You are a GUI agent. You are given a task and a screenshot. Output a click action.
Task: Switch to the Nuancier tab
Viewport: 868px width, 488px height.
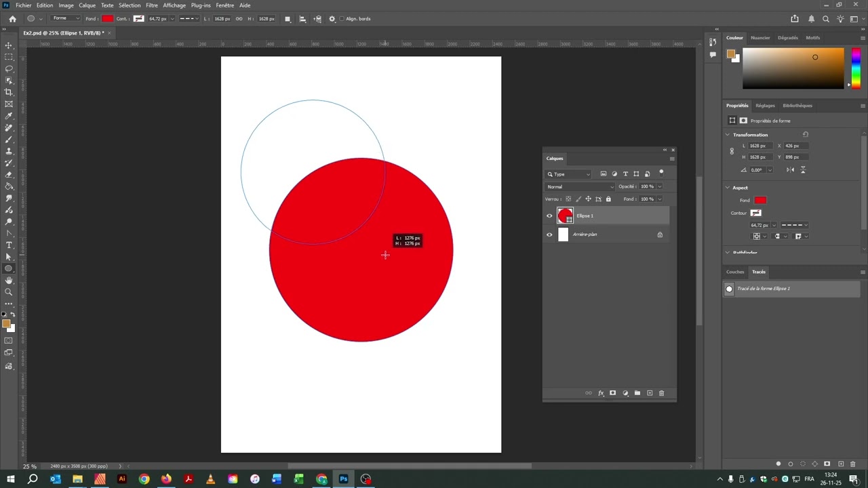point(760,38)
